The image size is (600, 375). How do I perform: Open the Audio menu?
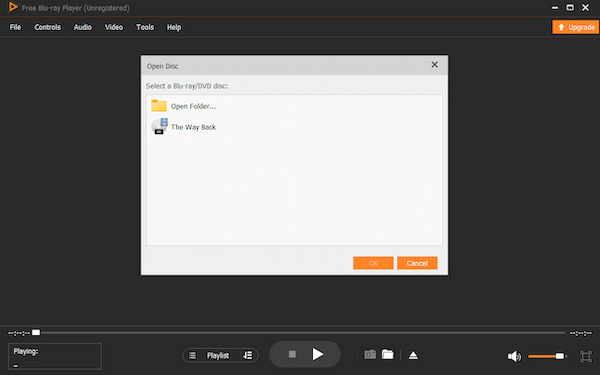83,27
